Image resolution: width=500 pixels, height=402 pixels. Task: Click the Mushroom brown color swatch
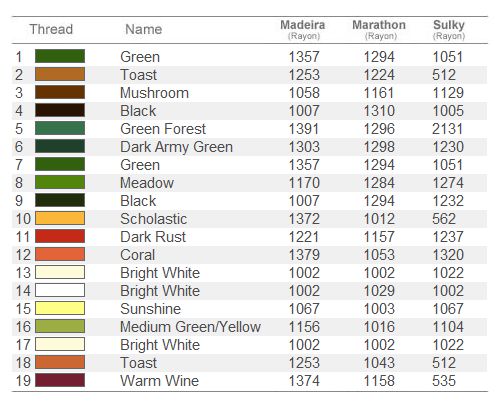[x=60, y=92]
